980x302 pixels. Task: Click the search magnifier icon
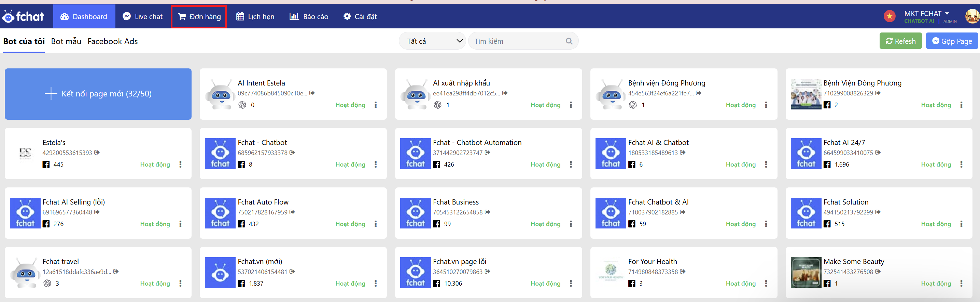tap(569, 41)
